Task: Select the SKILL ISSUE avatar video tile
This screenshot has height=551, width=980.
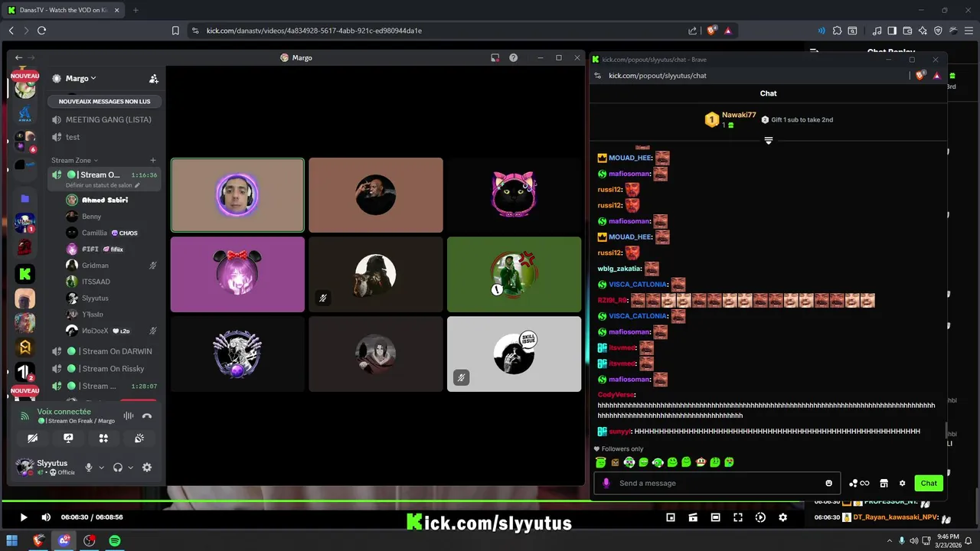Action: tap(514, 354)
